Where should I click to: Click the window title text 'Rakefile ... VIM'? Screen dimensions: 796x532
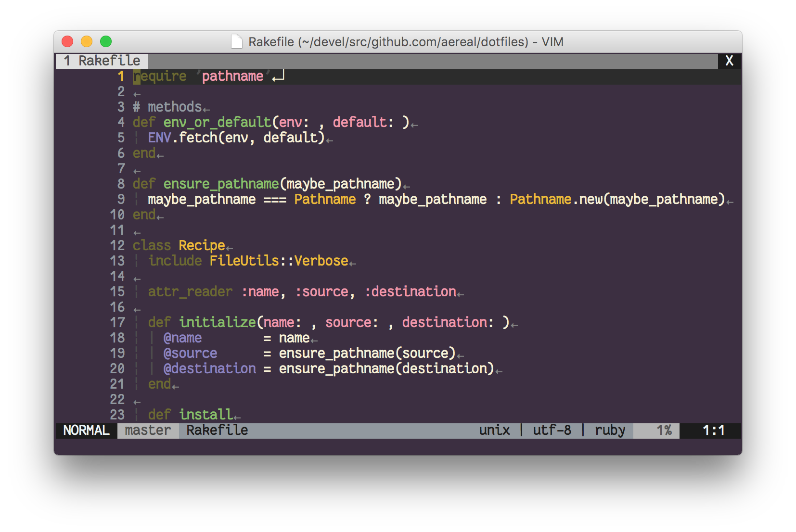click(406, 42)
